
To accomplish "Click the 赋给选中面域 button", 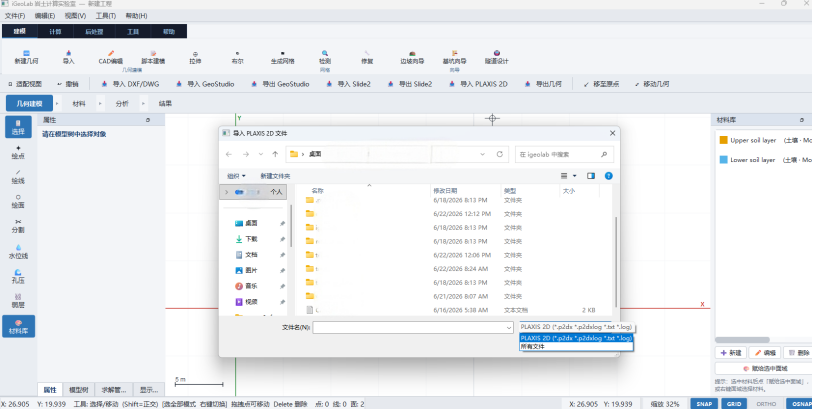I will click(763, 369).
